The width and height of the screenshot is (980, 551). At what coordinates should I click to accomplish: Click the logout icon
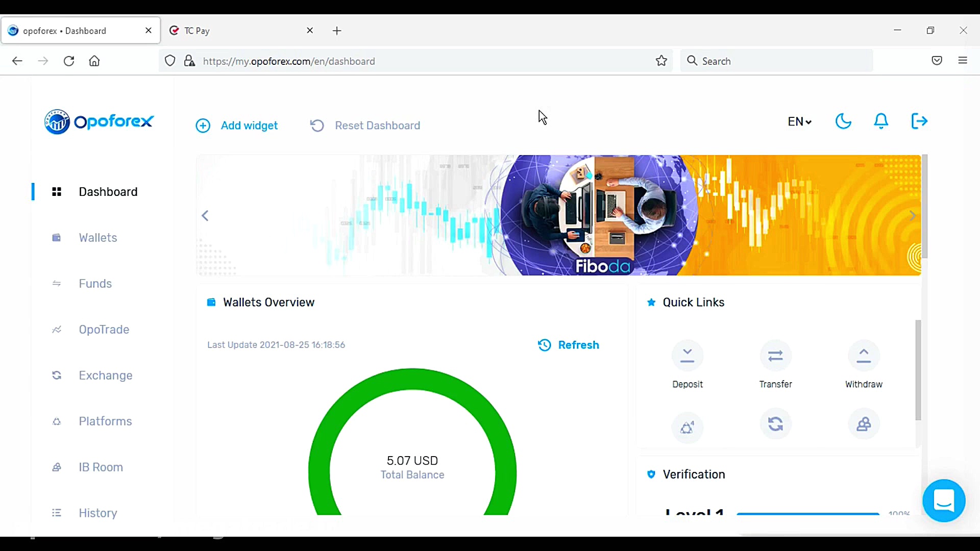click(919, 121)
